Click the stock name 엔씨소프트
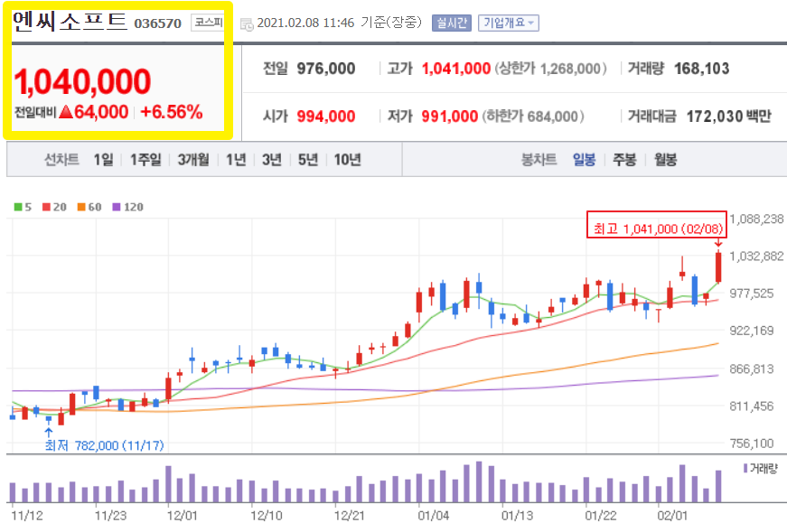The width and height of the screenshot is (787, 532). [x=70, y=22]
